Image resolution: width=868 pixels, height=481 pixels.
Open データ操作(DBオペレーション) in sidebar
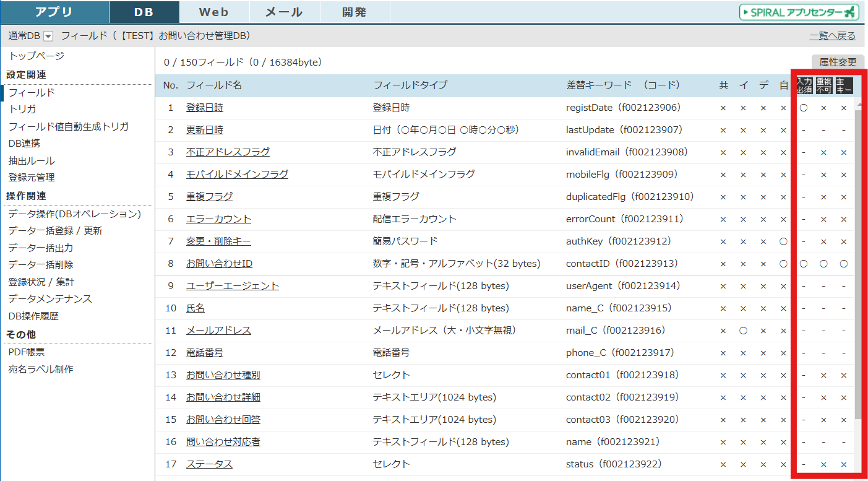click(x=75, y=214)
